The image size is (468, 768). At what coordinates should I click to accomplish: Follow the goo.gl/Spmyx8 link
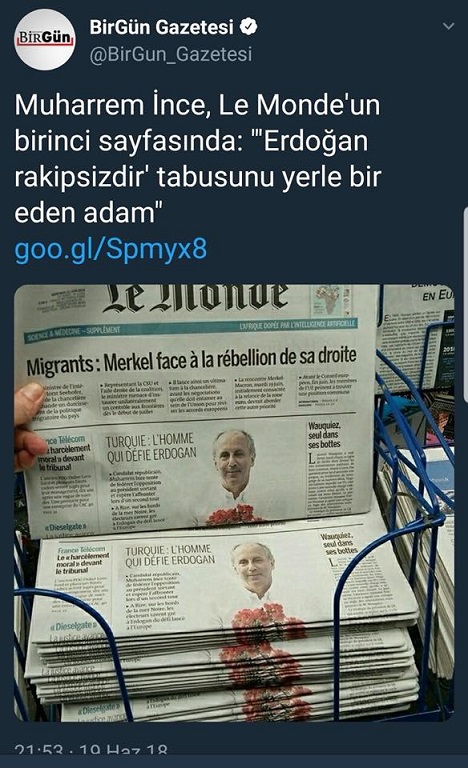coord(111,249)
